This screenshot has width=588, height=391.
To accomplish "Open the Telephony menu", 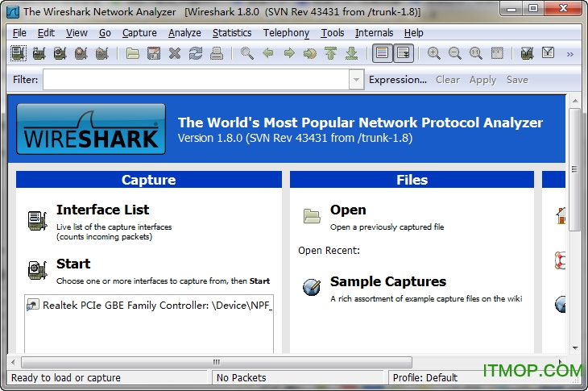I will pyautogui.click(x=286, y=33).
